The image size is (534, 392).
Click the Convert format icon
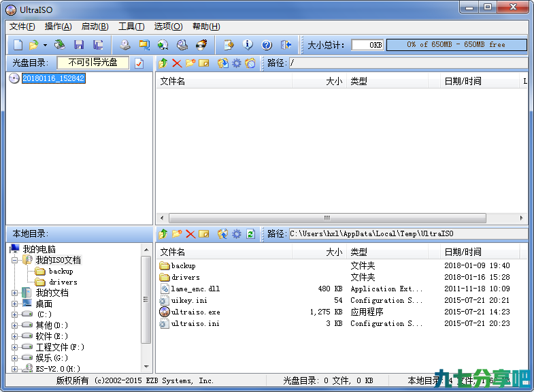pos(144,45)
